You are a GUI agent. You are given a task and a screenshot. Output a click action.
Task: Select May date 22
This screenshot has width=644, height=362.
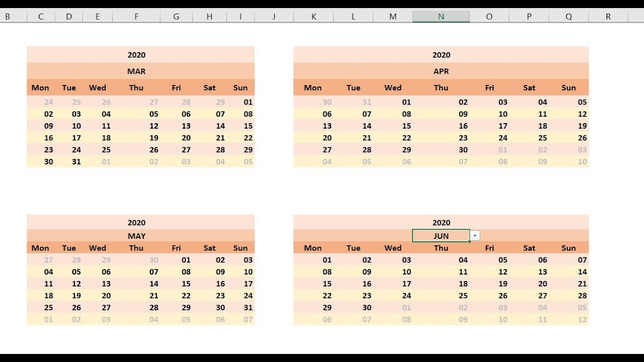(x=186, y=296)
